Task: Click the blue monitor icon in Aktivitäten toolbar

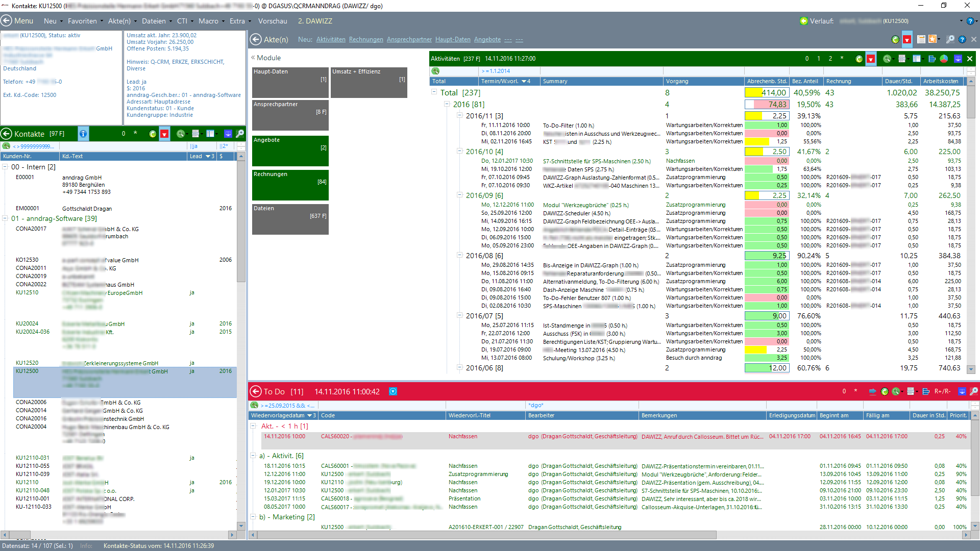Action: [x=958, y=59]
